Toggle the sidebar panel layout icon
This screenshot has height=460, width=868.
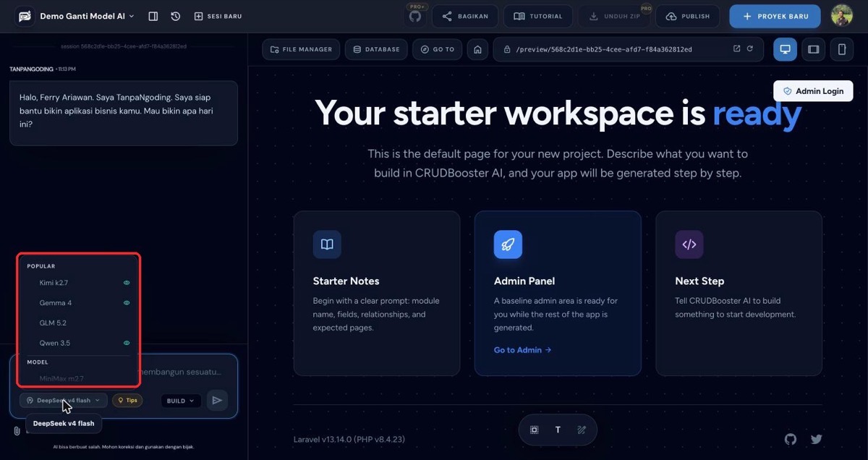pos(153,16)
